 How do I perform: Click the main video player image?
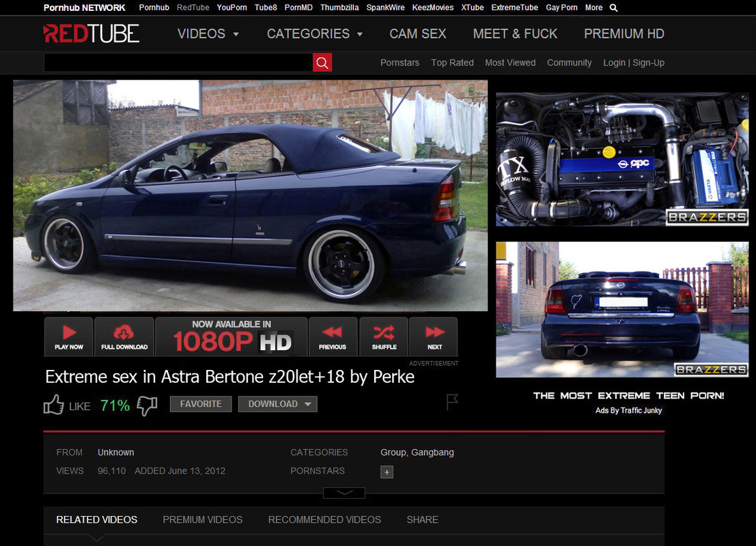tap(250, 195)
